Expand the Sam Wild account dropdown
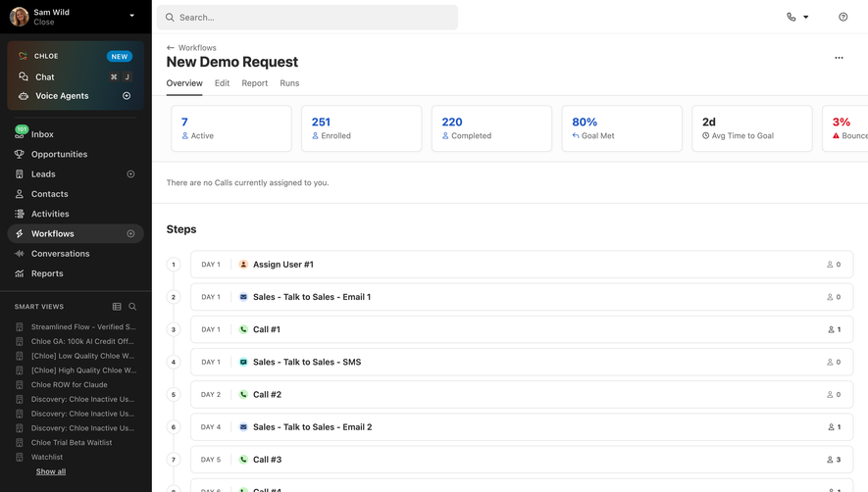 point(131,16)
